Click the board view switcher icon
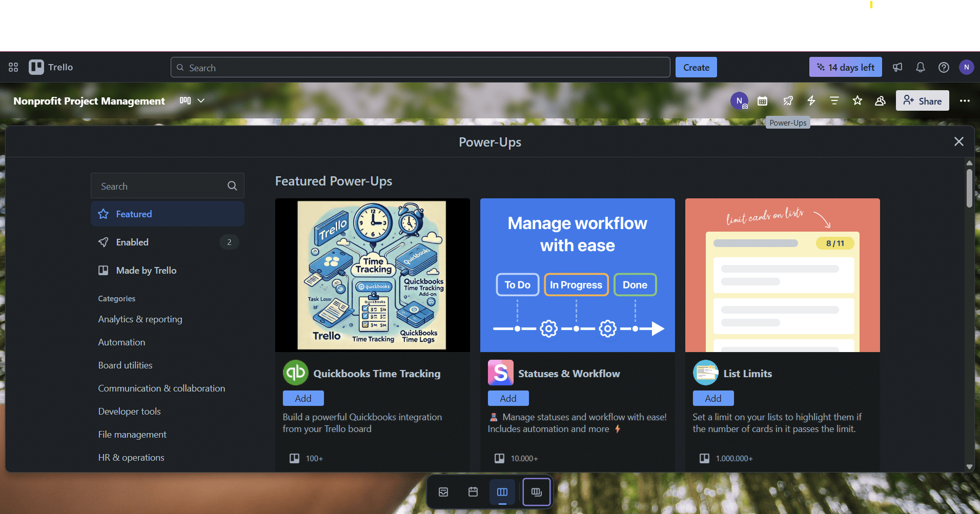This screenshot has width=980, height=514. pos(185,100)
